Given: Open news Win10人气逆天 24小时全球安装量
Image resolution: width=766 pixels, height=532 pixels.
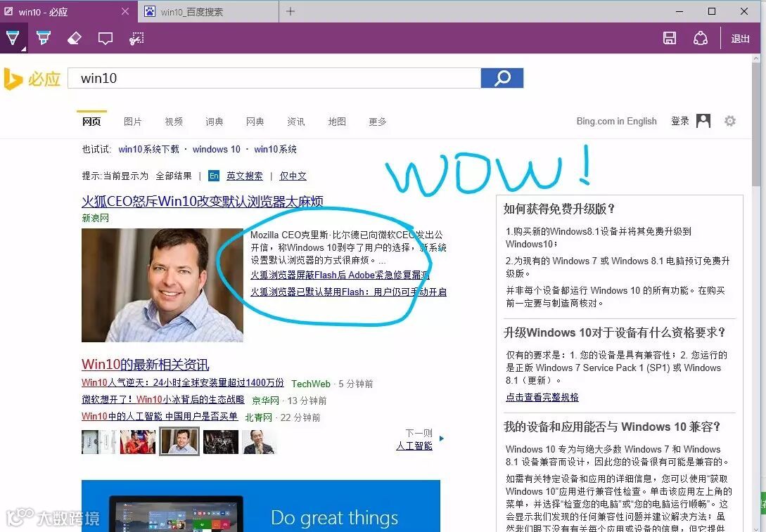Looking at the screenshot, I should pos(183,382).
